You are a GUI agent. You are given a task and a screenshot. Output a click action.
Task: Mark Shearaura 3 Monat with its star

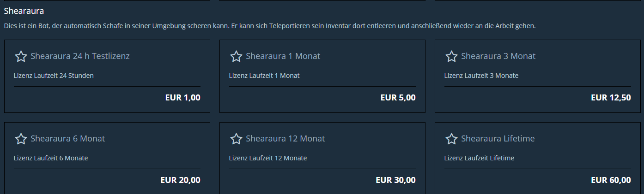point(451,56)
